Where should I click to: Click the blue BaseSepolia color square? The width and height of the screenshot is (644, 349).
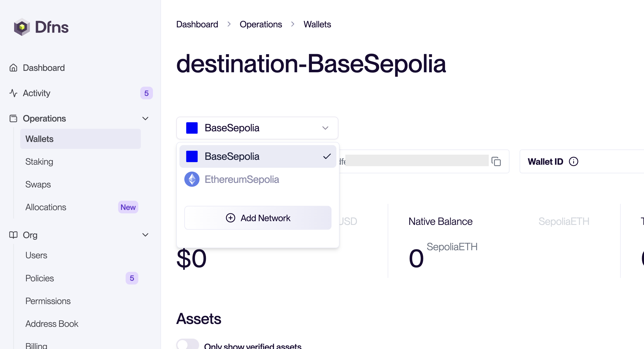click(192, 128)
